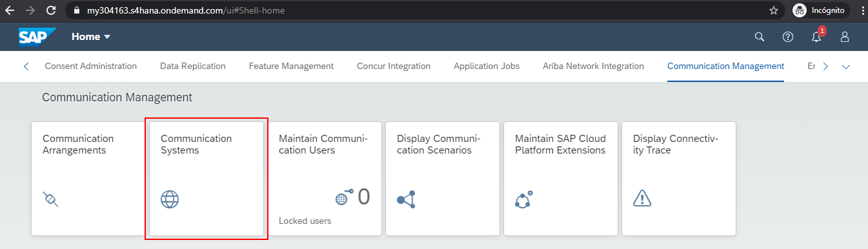Open the help question mark icon
Image resolution: width=868 pixels, height=249 pixels.
pyautogui.click(x=788, y=37)
